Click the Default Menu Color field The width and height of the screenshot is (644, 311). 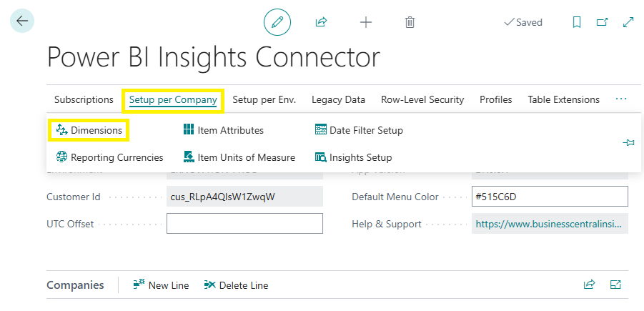point(550,196)
